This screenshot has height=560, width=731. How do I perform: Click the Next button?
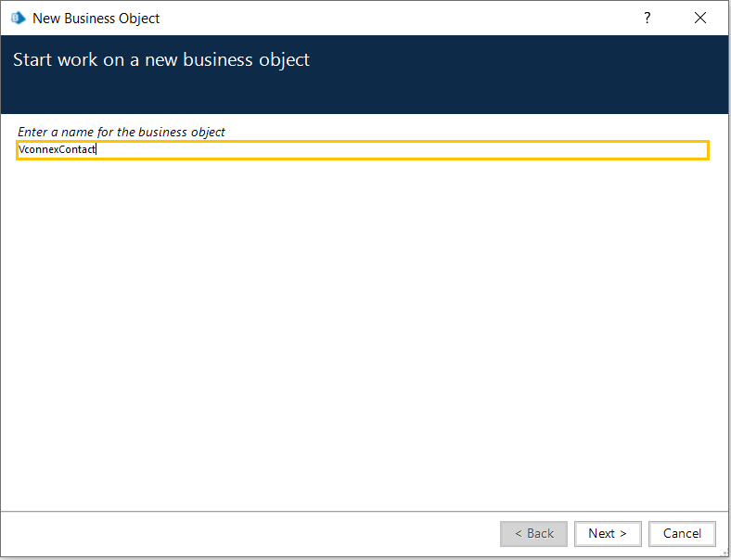click(607, 533)
